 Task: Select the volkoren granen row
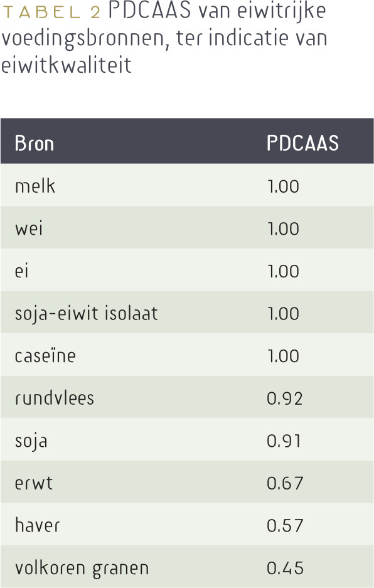187,567
